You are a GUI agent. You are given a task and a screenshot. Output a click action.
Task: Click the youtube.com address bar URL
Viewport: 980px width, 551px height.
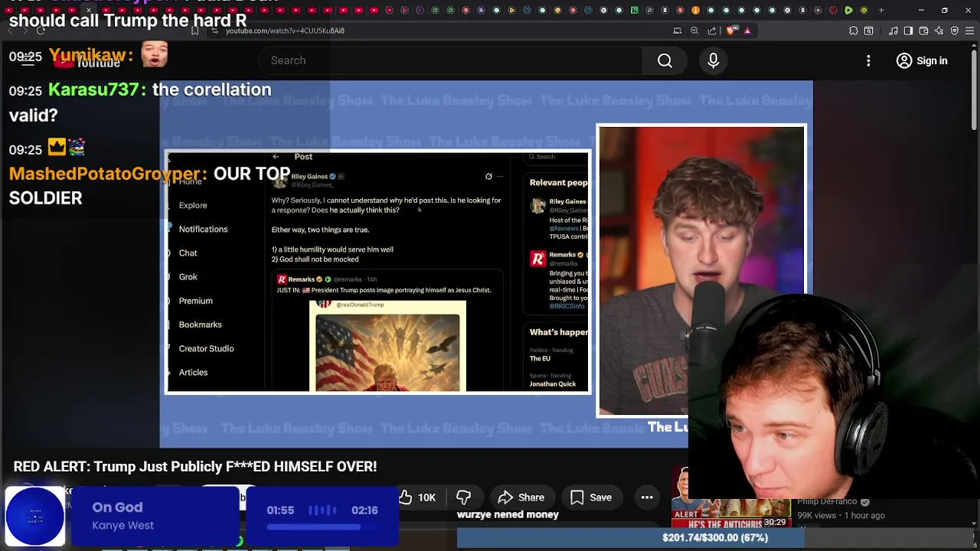tap(285, 31)
